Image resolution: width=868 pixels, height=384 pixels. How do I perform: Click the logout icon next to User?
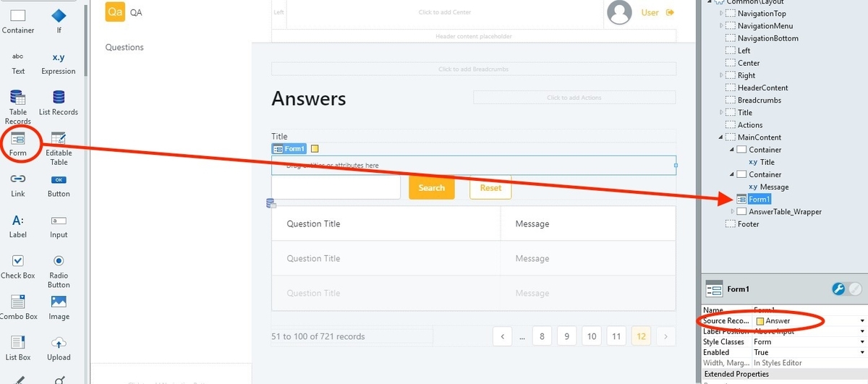pos(670,12)
